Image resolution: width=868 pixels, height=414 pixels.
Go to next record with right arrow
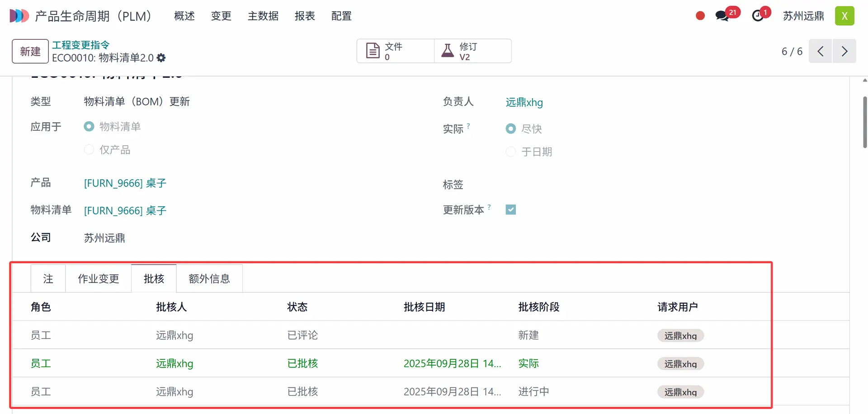point(844,51)
